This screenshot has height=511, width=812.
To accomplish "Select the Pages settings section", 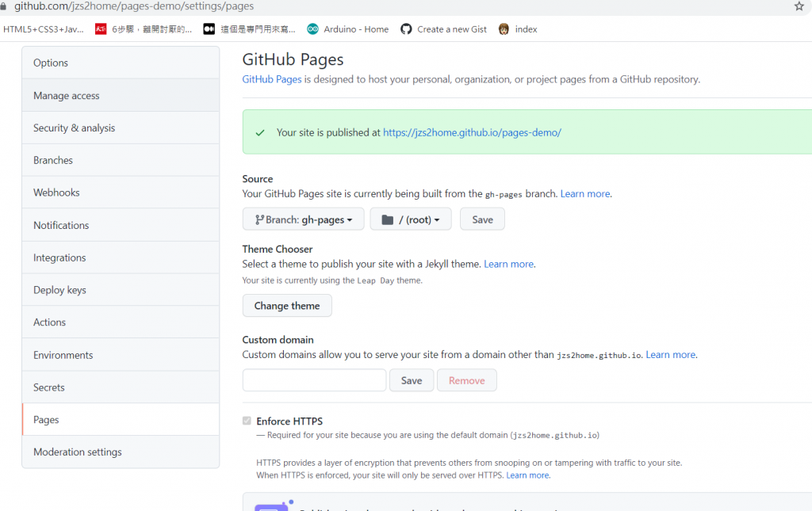I will (x=121, y=419).
